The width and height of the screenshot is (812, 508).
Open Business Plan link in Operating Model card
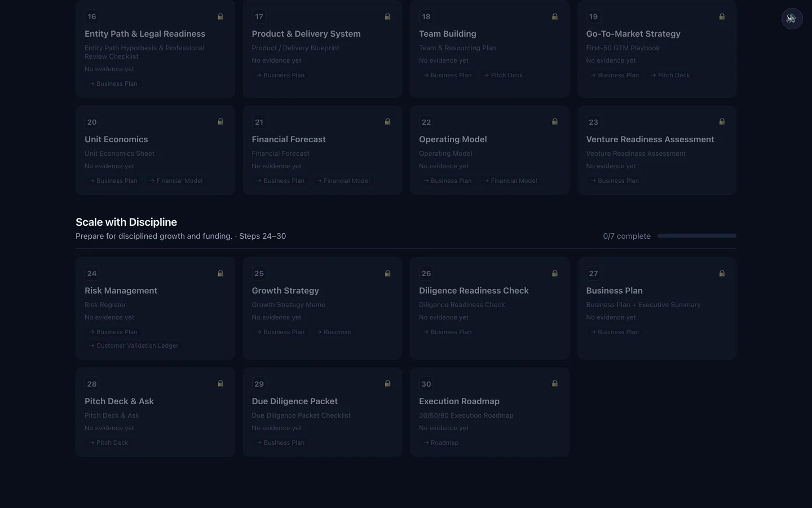[448, 181]
